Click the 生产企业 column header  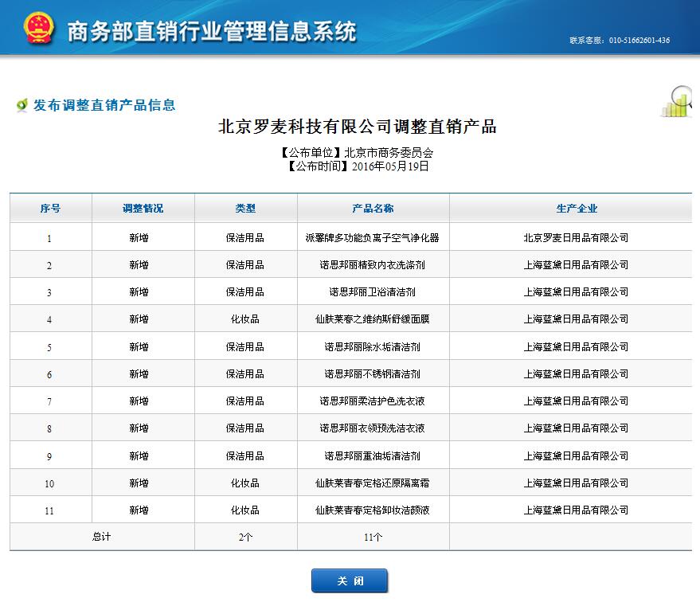[576, 209]
